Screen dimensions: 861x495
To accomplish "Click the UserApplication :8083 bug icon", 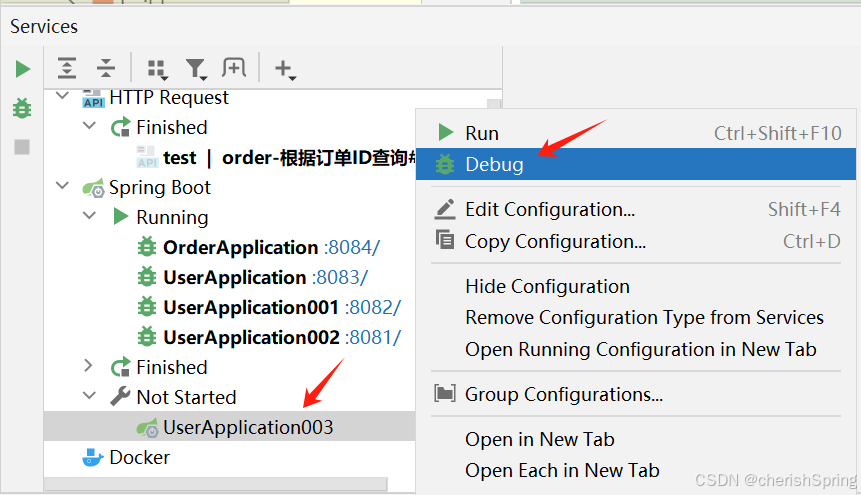I will coord(147,277).
